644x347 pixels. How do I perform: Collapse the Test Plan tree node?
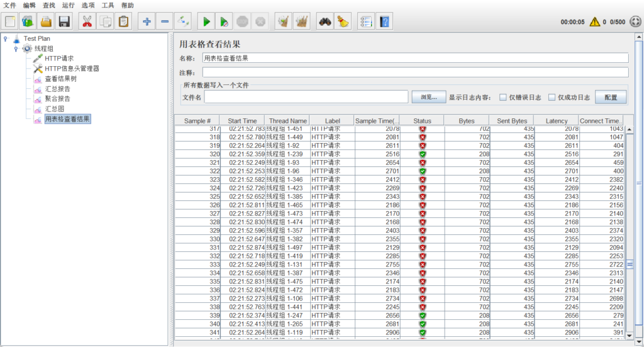coord(5,38)
